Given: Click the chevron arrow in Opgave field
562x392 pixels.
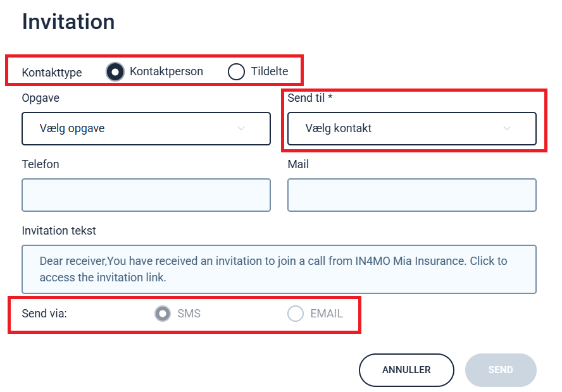Looking at the screenshot, I should [241, 128].
